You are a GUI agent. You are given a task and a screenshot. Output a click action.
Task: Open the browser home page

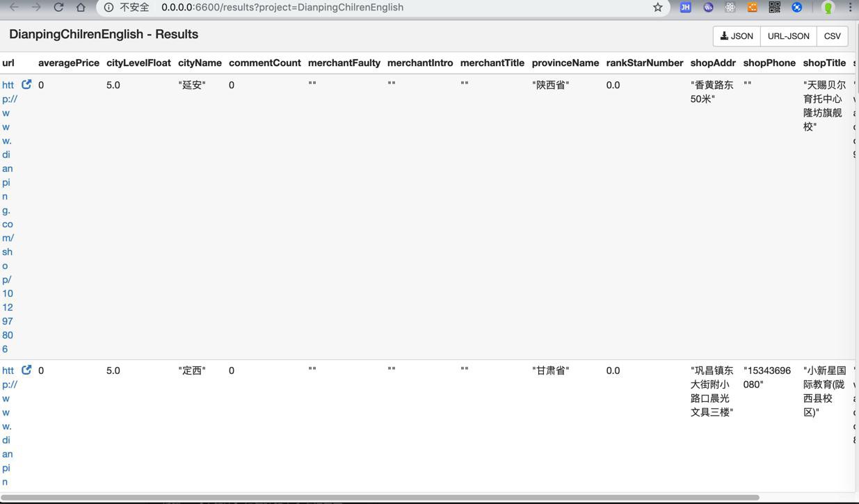point(81,7)
